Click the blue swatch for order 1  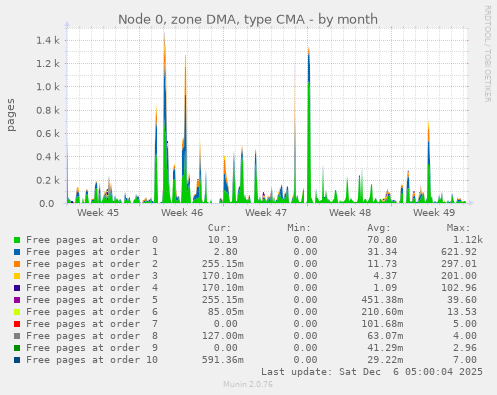click(17, 252)
